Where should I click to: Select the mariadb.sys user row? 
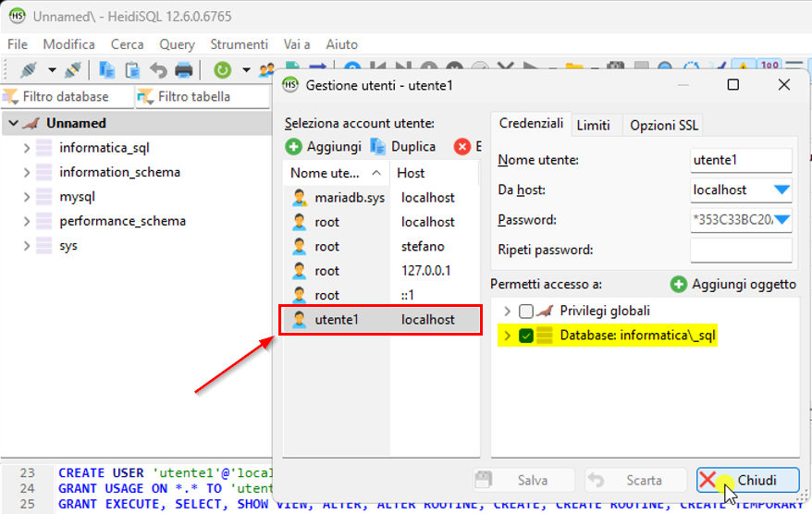point(381,198)
